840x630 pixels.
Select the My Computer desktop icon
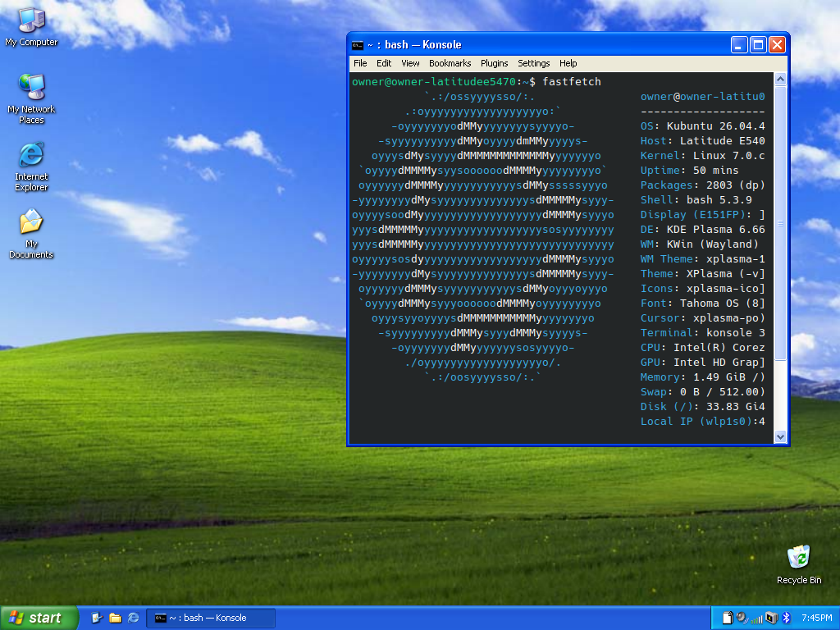coord(31,27)
